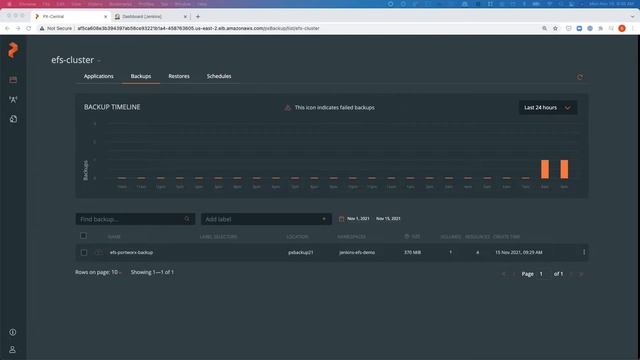Switch to Dashboard [Jenkins] browser tab
This screenshot has width=640, height=360.
[x=150, y=17]
